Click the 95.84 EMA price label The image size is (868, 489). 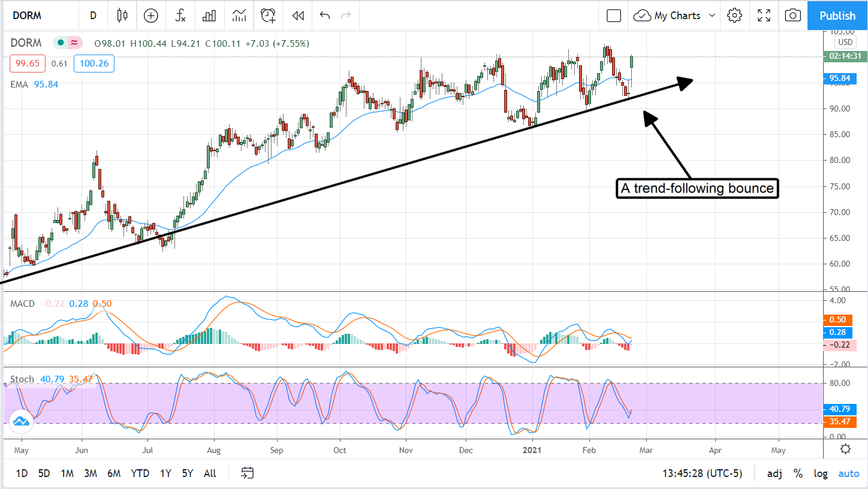pos(839,78)
